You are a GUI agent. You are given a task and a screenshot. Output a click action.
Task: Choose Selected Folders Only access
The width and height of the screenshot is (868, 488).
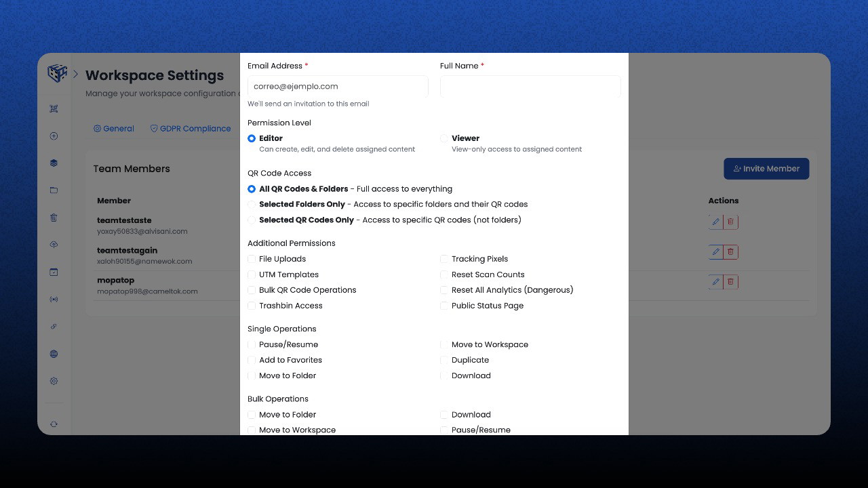[252, 204]
